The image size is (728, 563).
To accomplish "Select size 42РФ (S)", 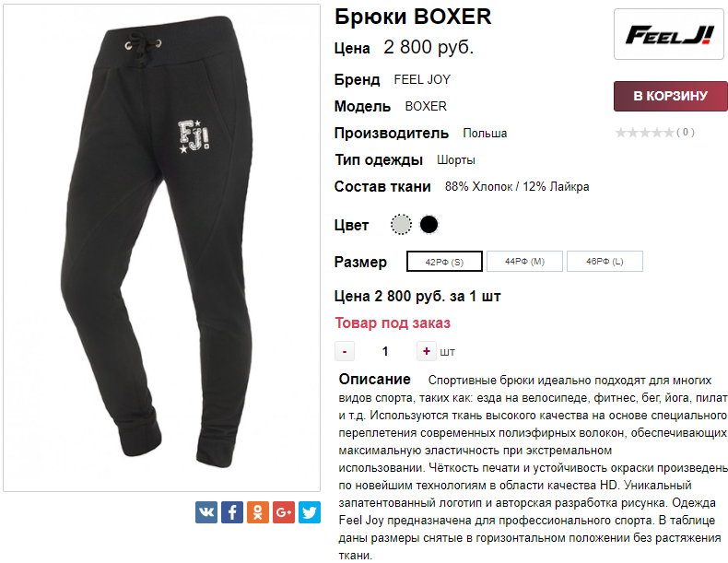I will 444,262.
